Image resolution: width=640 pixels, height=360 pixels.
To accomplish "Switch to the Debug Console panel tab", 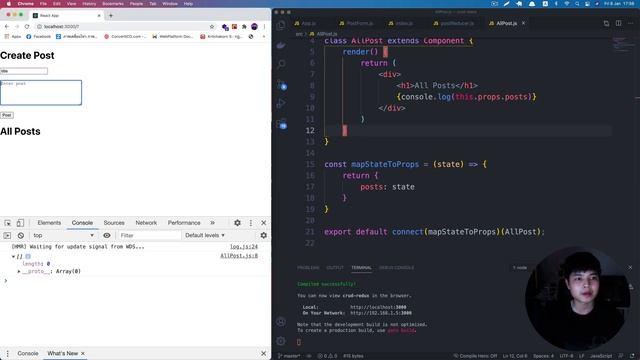I will (396, 268).
